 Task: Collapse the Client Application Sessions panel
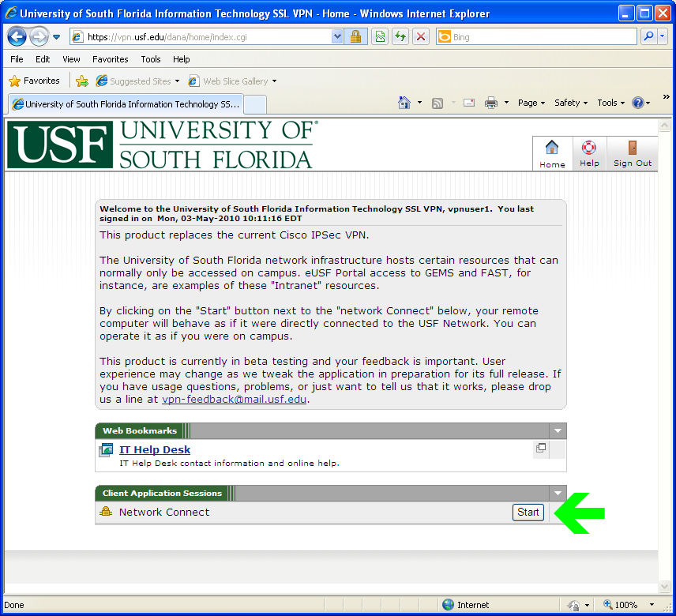(x=558, y=493)
